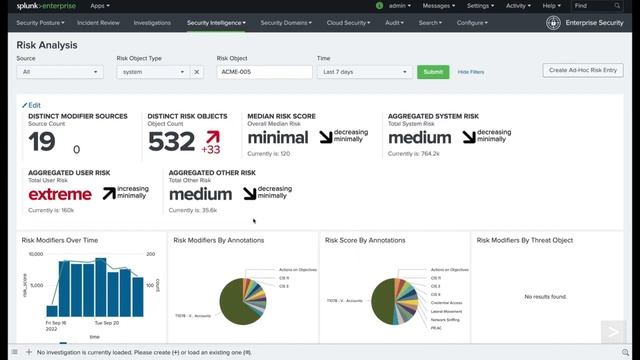
Task: Go to Incident Review
Action: [98, 23]
